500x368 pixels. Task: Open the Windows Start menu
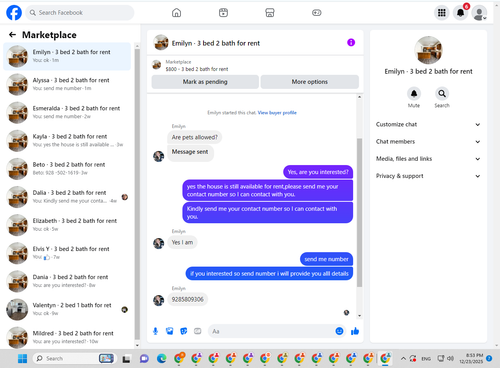click(22, 359)
